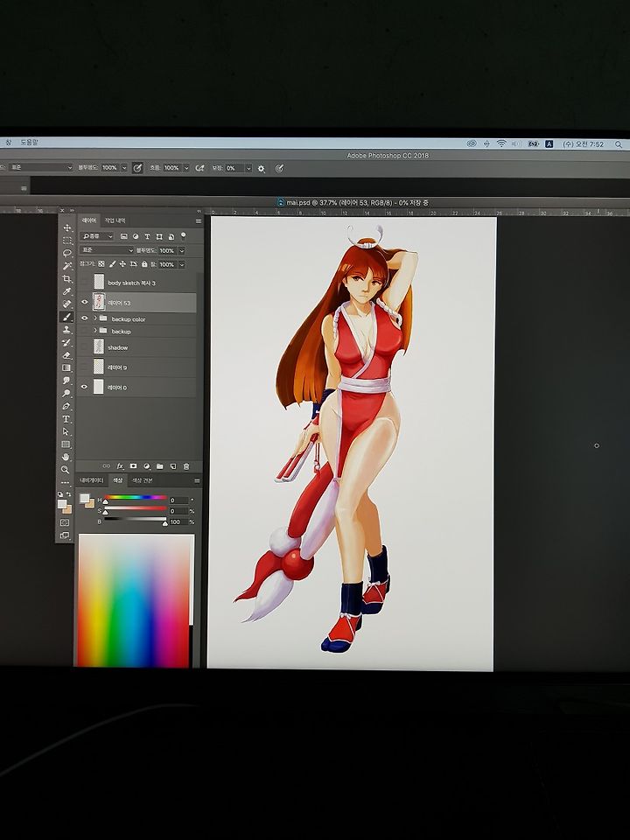This screenshot has height=840, width=630.
Task: Enable airbrush-style build-up effect
Action: coord(199,168)
